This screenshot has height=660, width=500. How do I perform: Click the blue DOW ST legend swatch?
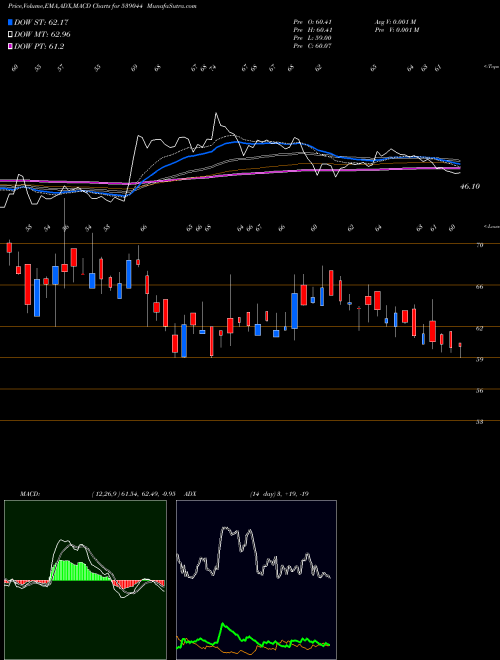click(11, 22)
